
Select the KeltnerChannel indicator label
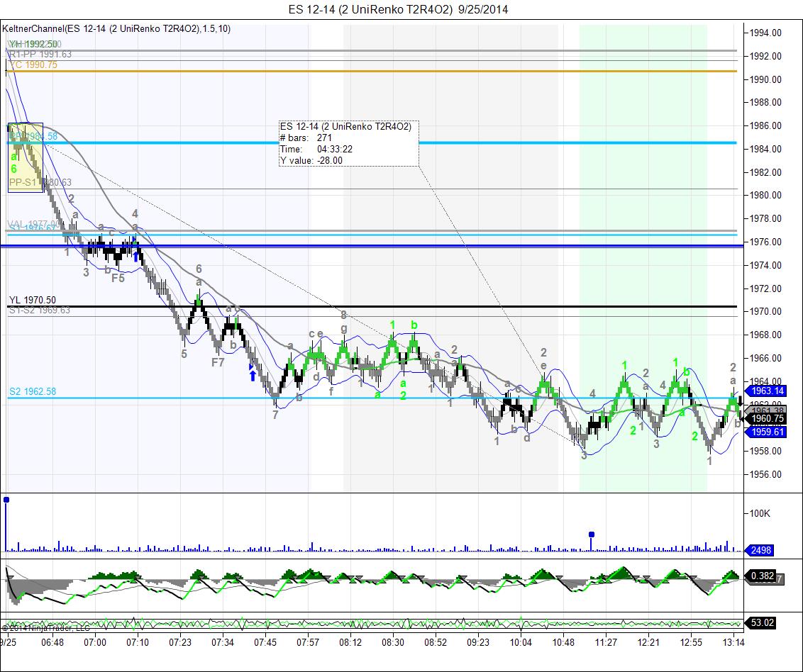pos(116,28)
